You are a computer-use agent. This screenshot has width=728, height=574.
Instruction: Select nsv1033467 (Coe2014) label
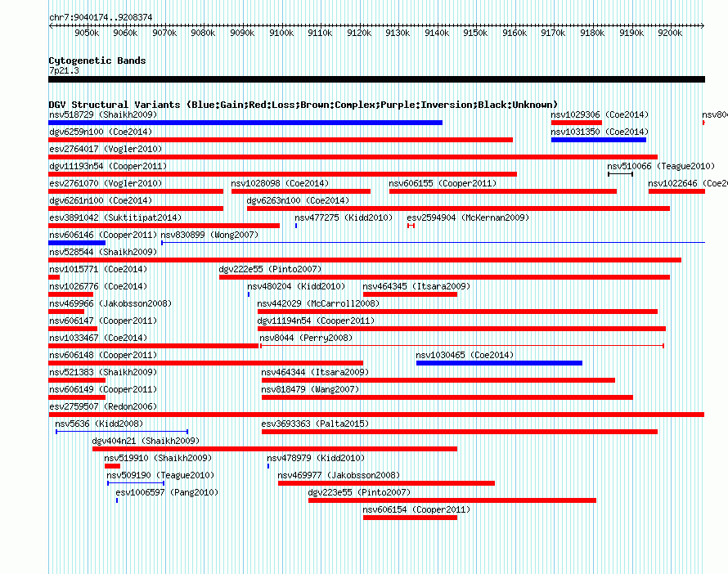[98, 338]
